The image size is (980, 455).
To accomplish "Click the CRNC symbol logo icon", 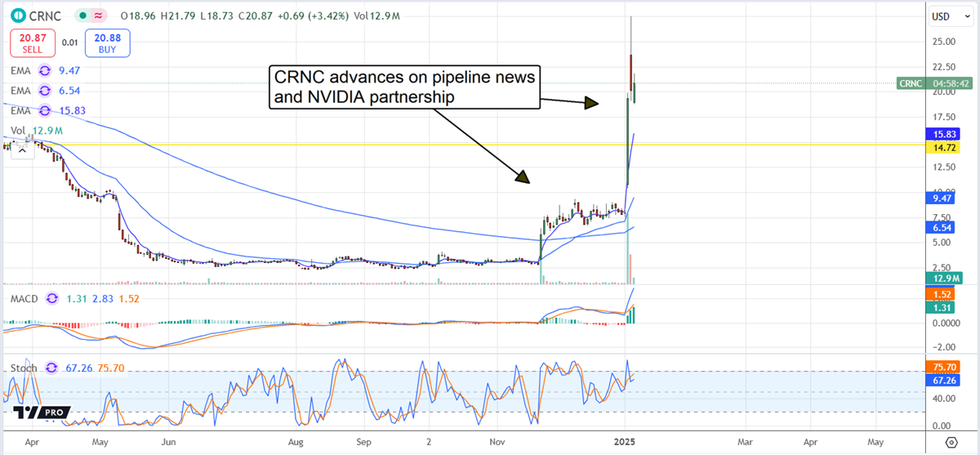I will click(19, 16).
